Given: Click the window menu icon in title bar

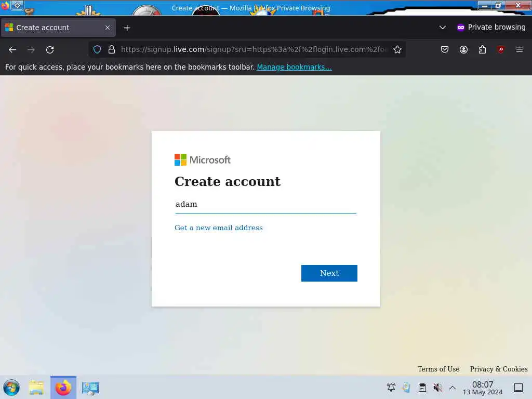Looking at the screenshot, I should pyautogui.click(x=17, y=5).
